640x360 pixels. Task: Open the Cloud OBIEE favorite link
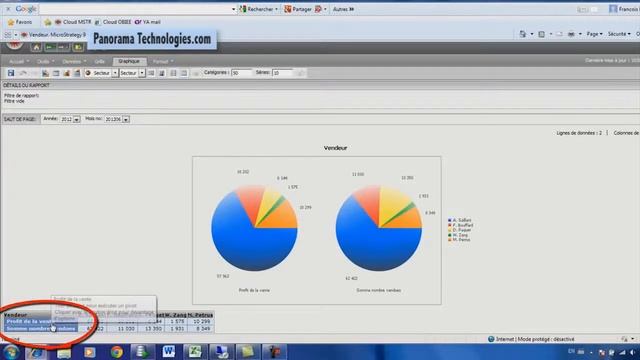click(113, 22)
